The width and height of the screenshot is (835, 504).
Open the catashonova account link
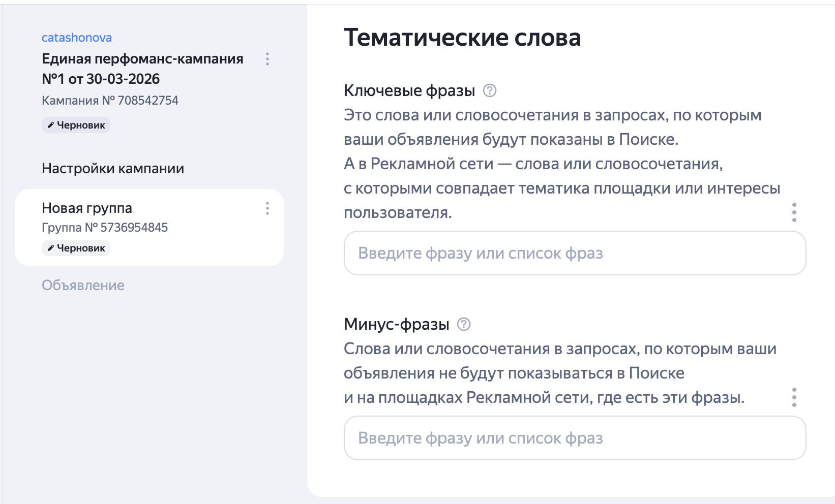77,37
